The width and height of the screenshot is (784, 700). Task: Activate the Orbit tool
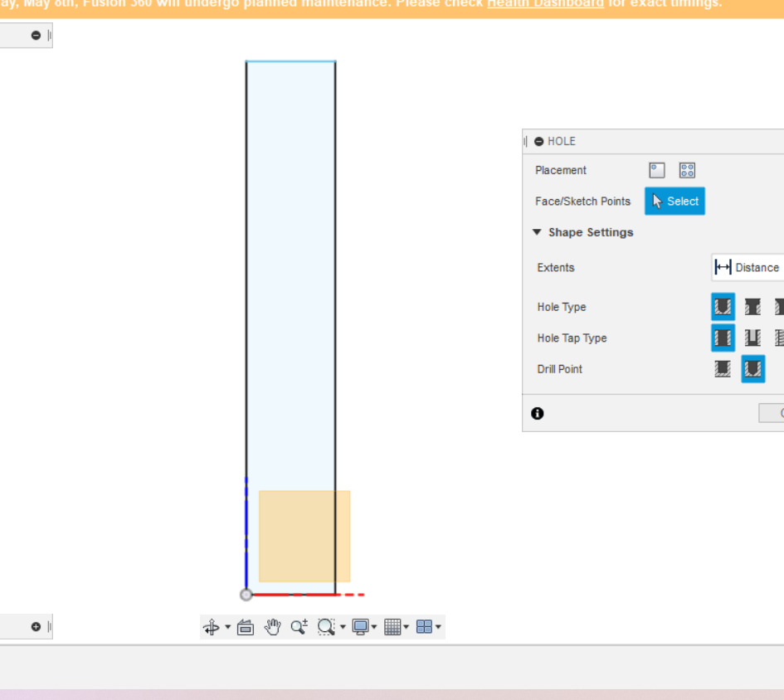pos(212,626)
